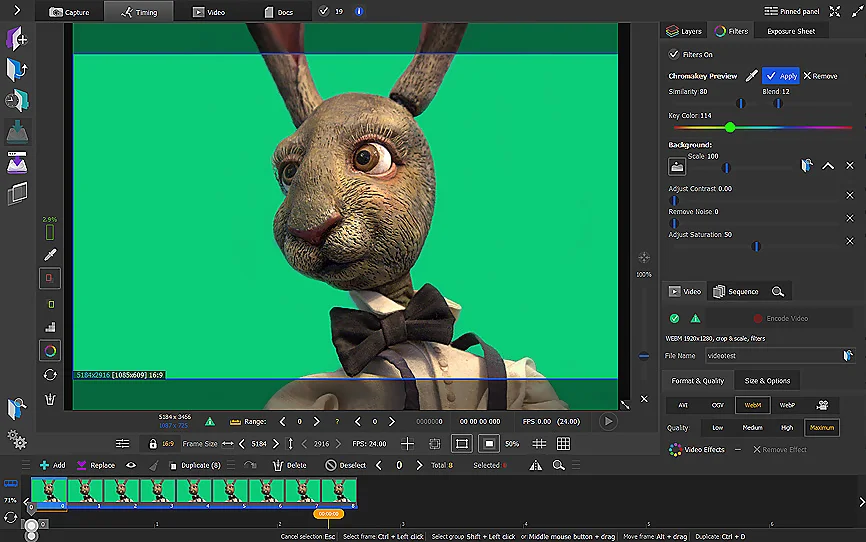
Task: Click the Apply chromakey button
Action: click(780, 76)
